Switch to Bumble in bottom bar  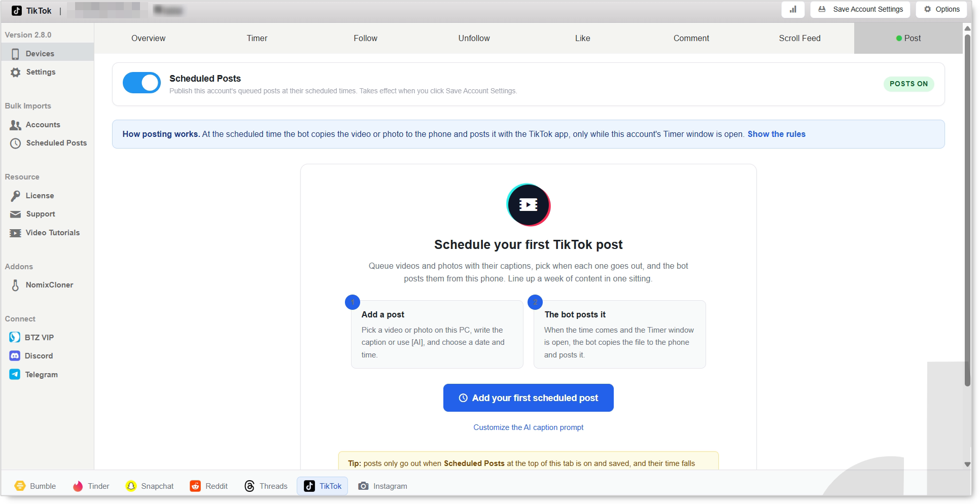point(35,486)
